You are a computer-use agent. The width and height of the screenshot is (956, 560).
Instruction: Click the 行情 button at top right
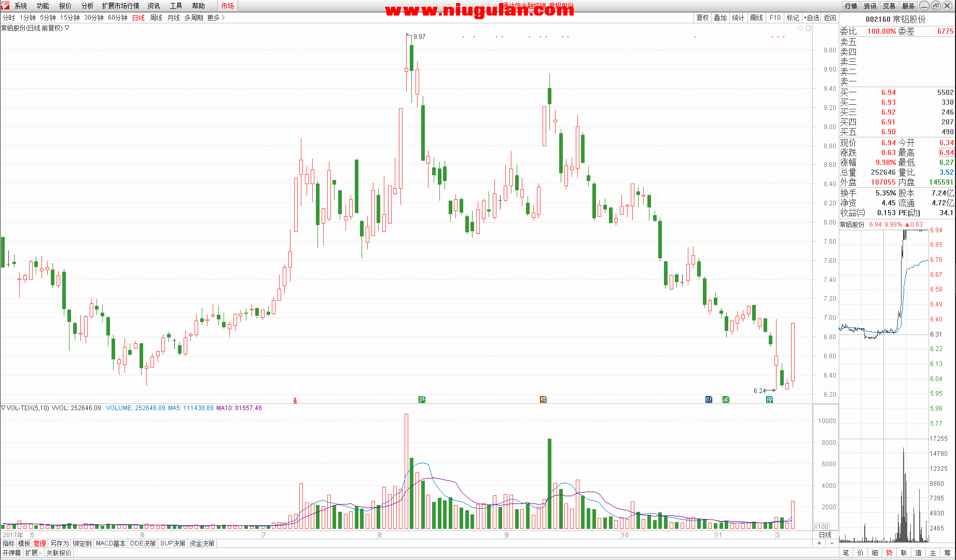tap(851, 6)
